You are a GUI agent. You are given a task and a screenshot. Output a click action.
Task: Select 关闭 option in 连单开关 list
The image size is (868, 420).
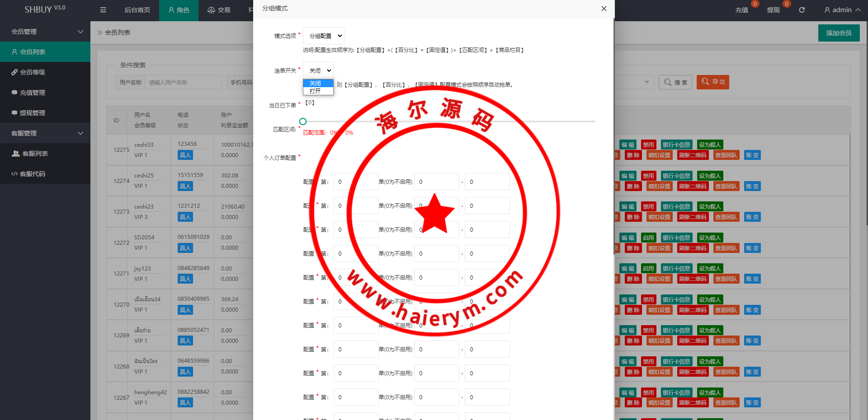pyautogui.click(x=316, y=84)
